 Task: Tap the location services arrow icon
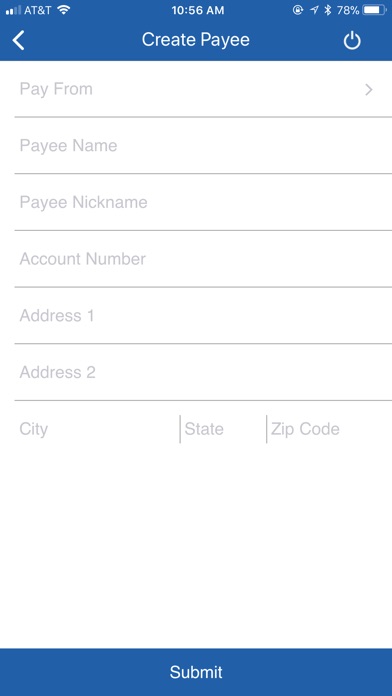[314, 10]
